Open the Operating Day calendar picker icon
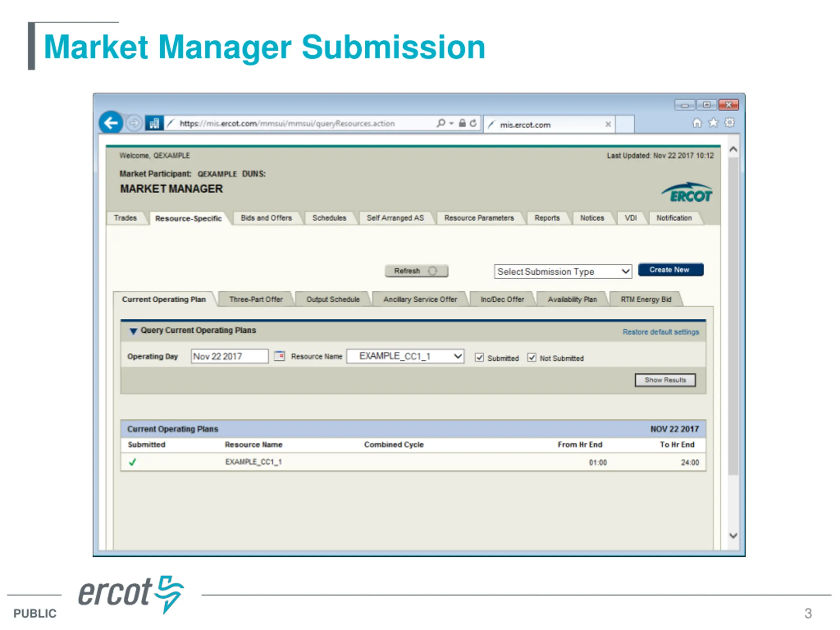The image size is (840, 630). pyautogui.click(x=279, y=356)
